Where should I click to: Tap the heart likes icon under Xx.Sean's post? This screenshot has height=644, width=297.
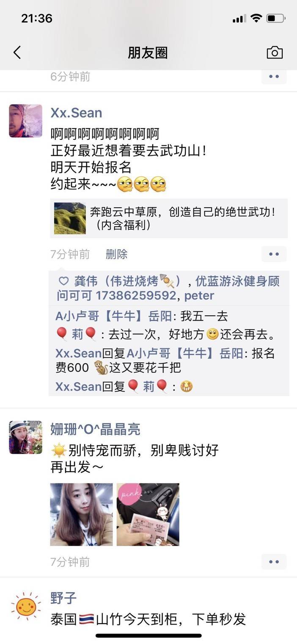coord(63,281)
